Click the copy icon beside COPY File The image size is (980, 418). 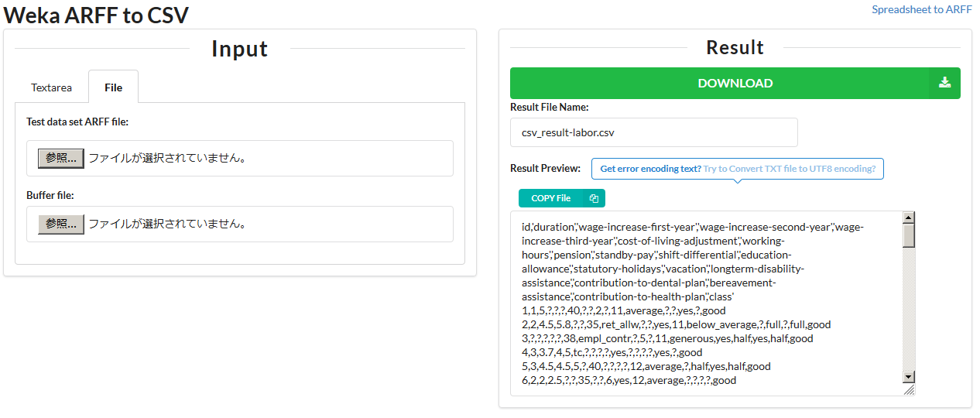point(594,198)
